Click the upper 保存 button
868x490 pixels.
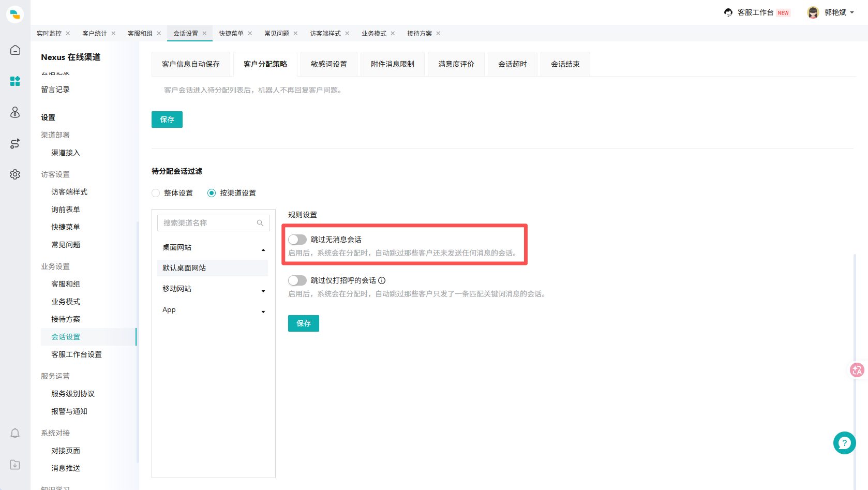[x=167, y=120]
